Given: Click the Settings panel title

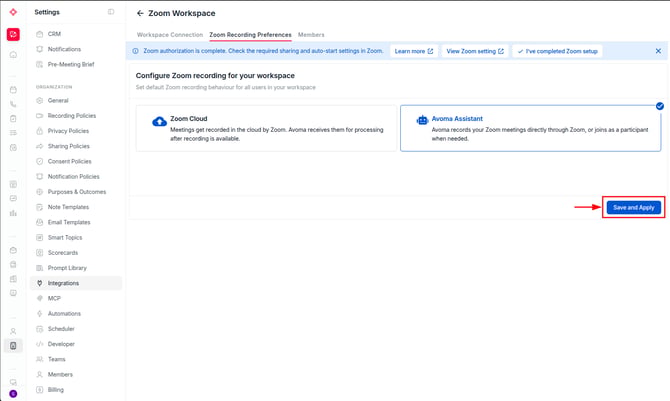Looking at the screenshot, I should [x=47, y=12].
